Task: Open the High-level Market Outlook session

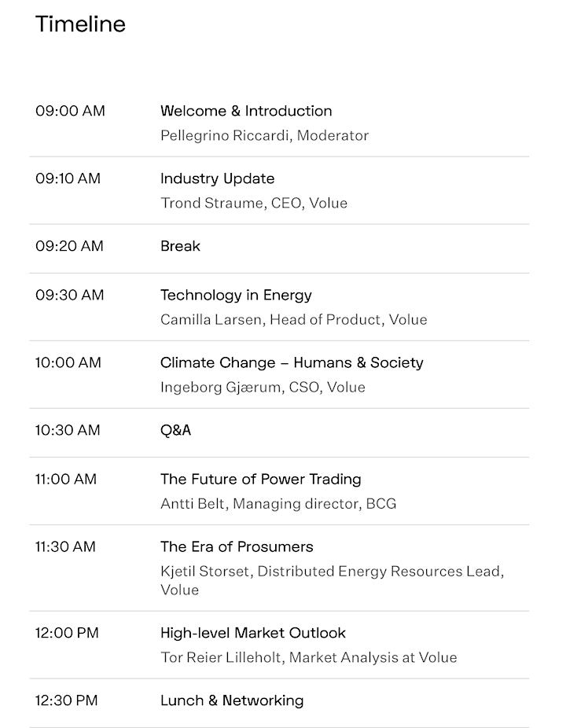Action: 252,633
